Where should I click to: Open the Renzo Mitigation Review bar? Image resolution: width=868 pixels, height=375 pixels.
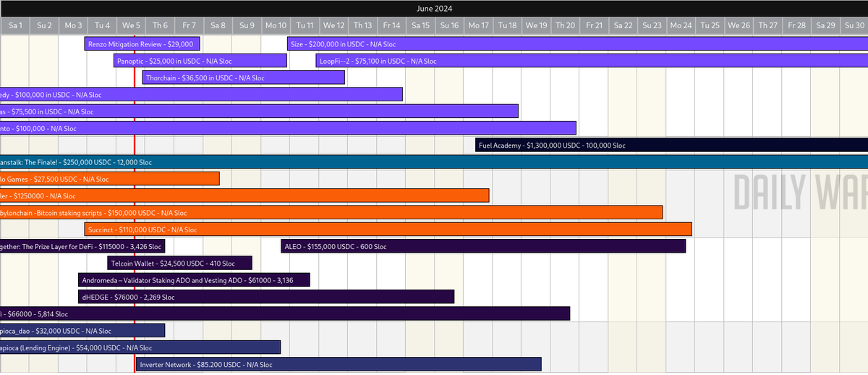point(143,44)
